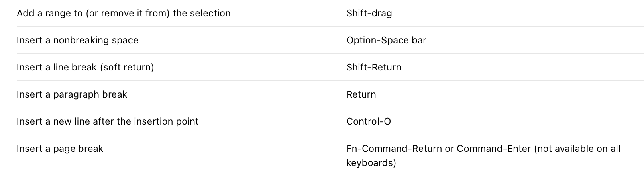Viewport: 644px width, 176px height.
Task: Click the Control-O shortcut text
Action: point(369,121)
